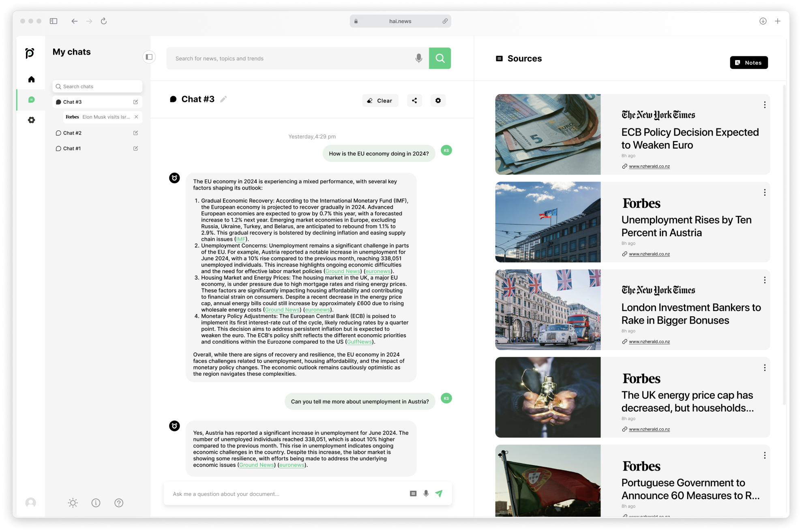Screen dimensions: 802x532
Task: Select Chat #3 in chat list
Action: coord(97,102)
